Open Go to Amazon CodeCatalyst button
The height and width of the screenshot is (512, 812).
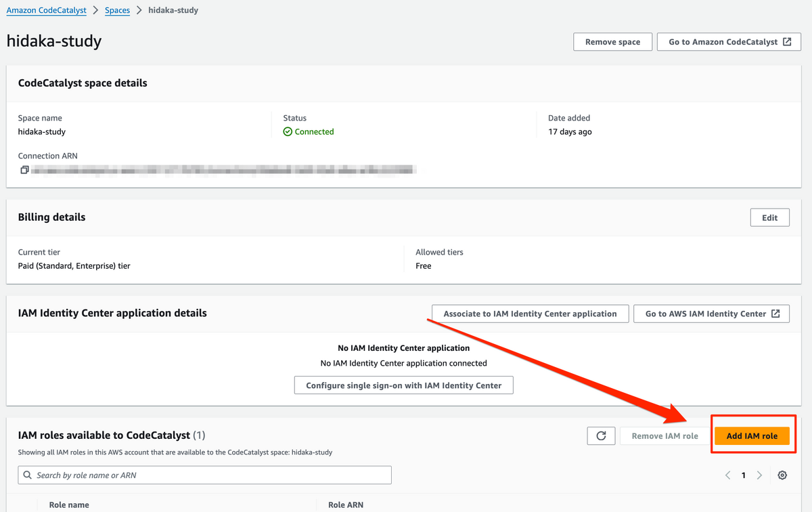tap(729, 42)
